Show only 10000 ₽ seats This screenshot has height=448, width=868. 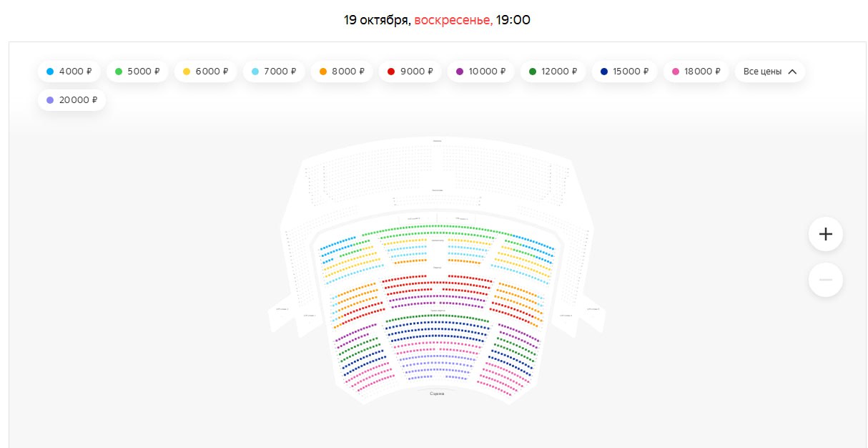tap(480, 72)
